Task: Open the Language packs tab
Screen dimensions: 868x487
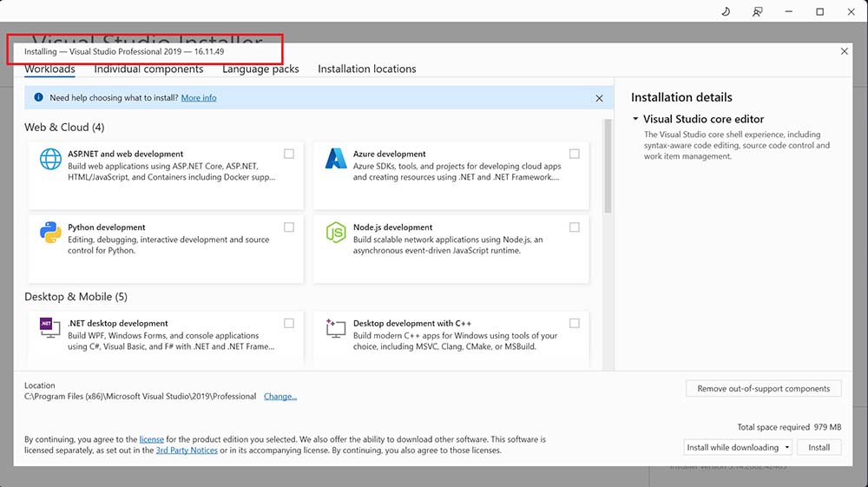Action: pyautogui.click(x=260, y=69)
